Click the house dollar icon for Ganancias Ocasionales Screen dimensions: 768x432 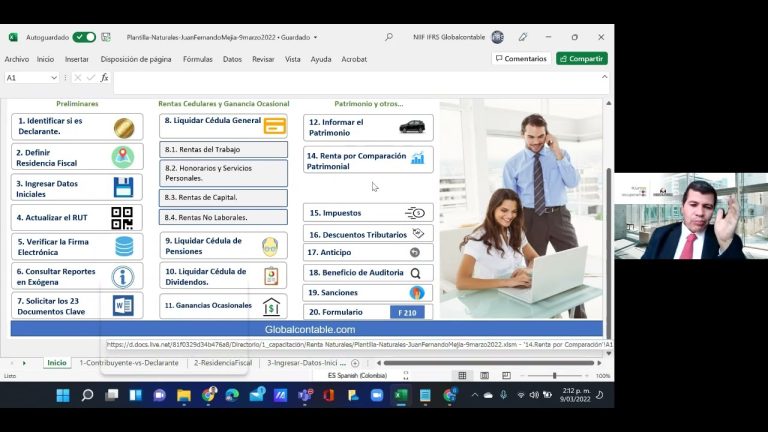(x=271, y=308)
